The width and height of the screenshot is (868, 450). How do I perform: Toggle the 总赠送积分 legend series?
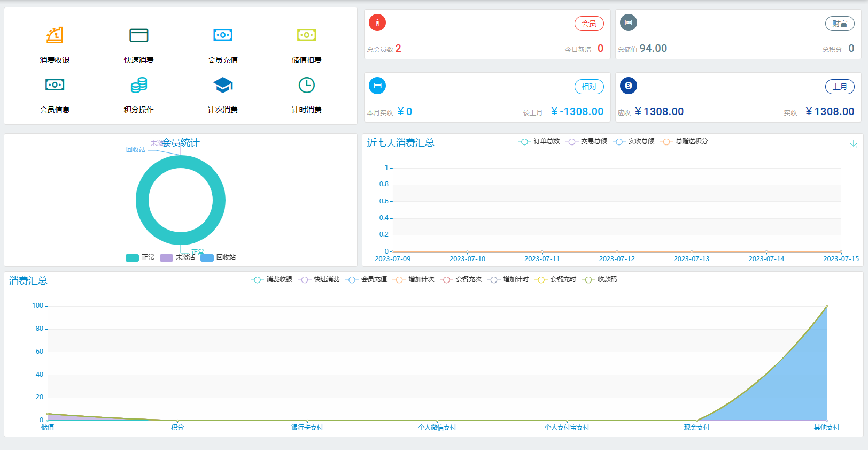[x=684, y=141]
